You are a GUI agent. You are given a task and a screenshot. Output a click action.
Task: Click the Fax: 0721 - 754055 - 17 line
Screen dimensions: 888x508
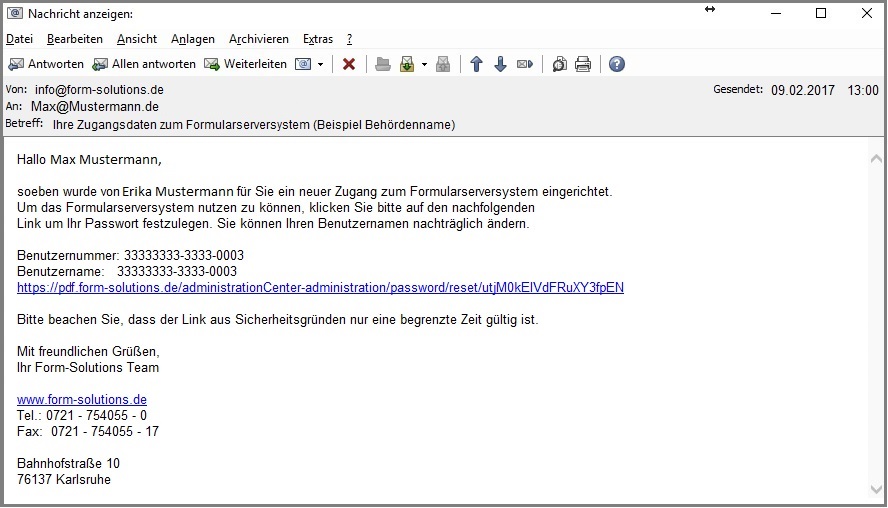[x=88, y=431]
